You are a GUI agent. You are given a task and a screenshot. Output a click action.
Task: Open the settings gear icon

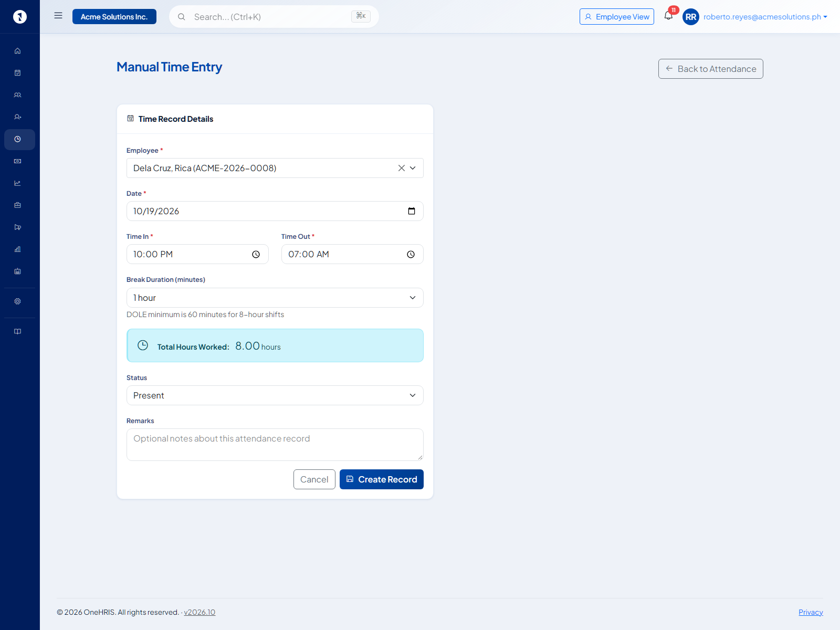[17, 301]
